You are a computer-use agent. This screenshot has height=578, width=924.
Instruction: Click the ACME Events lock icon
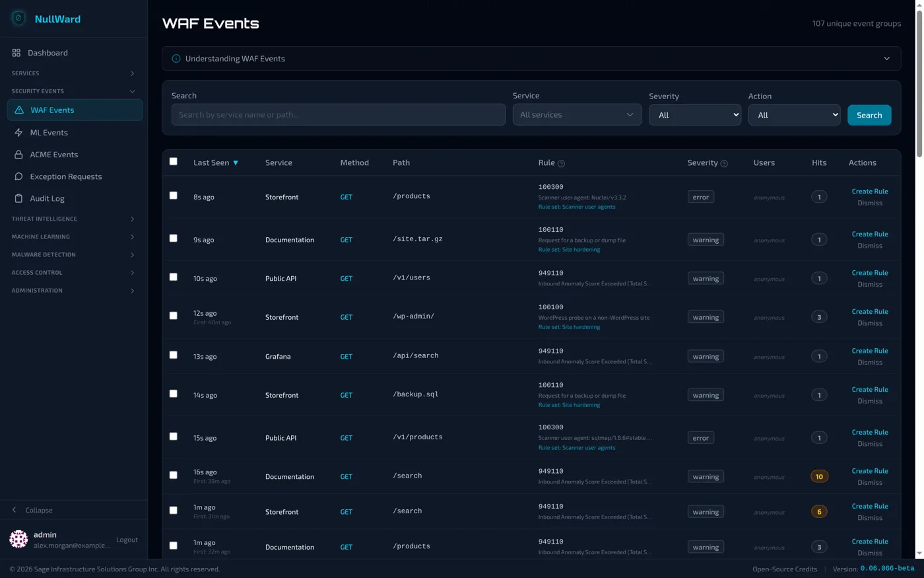[18, 155]
